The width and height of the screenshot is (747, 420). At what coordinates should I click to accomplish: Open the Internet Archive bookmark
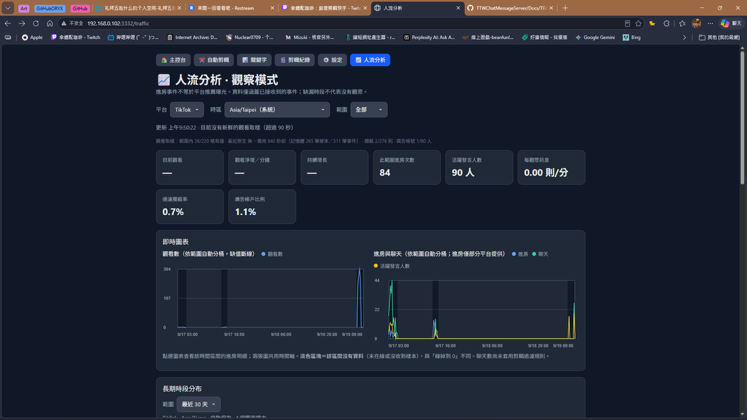pos(192,37)
